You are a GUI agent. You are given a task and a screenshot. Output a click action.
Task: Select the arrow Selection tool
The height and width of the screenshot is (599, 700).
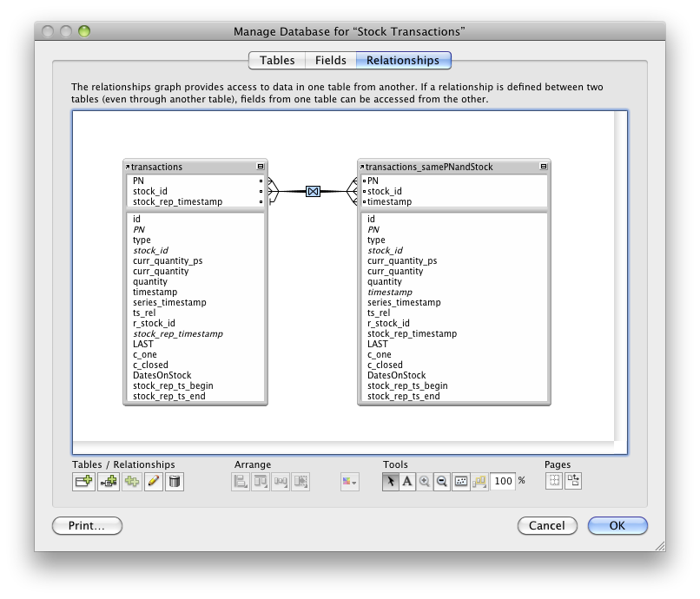pos(391,482)
